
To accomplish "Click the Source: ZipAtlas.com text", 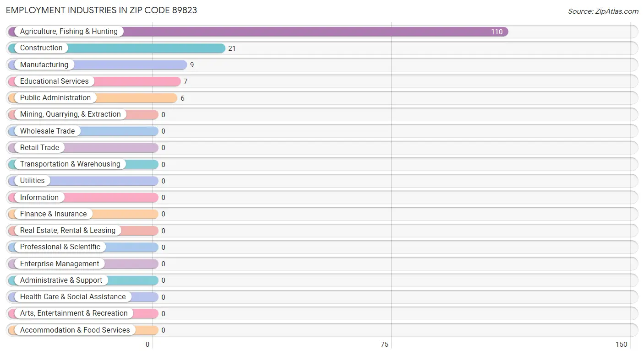I will (x=603, y=11).
